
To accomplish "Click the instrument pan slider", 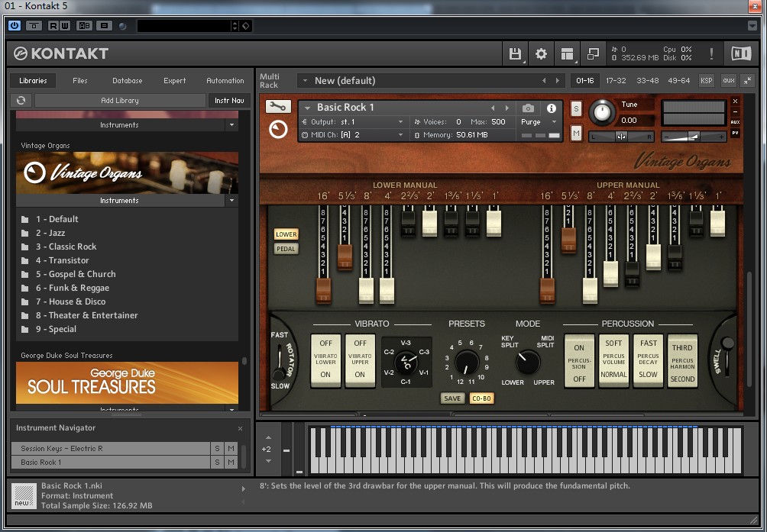I will [621, 137].
